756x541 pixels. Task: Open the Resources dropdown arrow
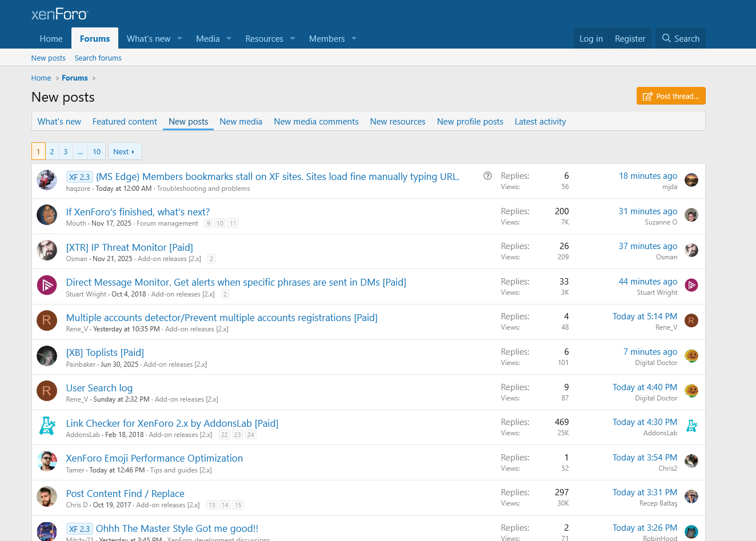tap(293, 39)
